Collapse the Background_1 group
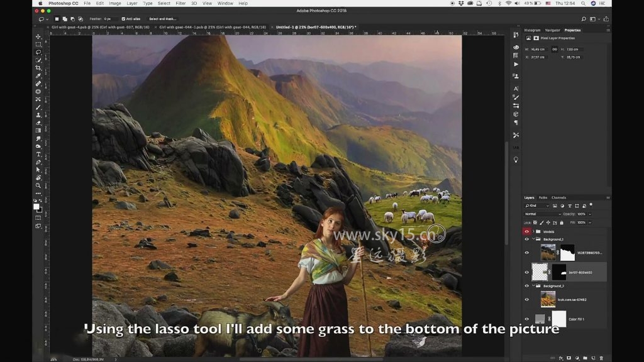Viewport: 644px width, 362px height. point(533,239)
